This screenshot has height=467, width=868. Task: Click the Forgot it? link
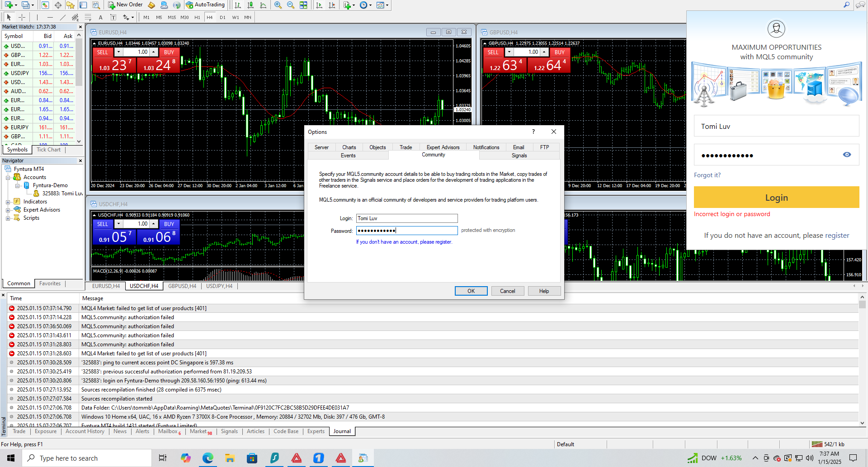pos(708,175)
